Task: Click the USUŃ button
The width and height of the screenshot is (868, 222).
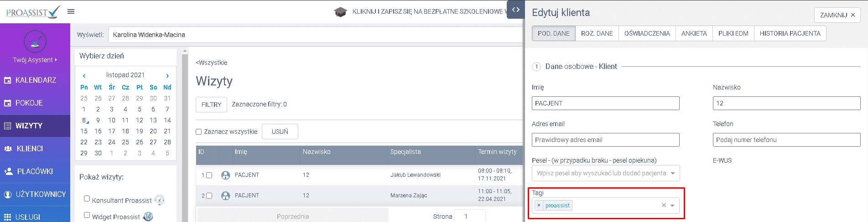Action: [280, 132]
